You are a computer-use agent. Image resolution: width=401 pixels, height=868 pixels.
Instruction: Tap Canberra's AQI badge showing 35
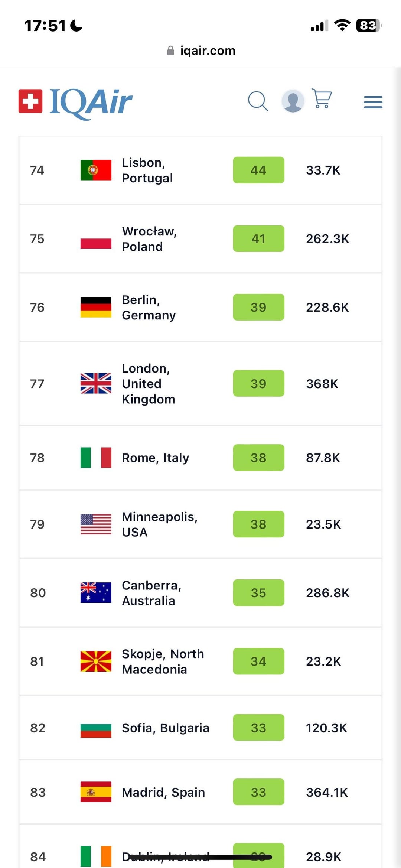259,593
